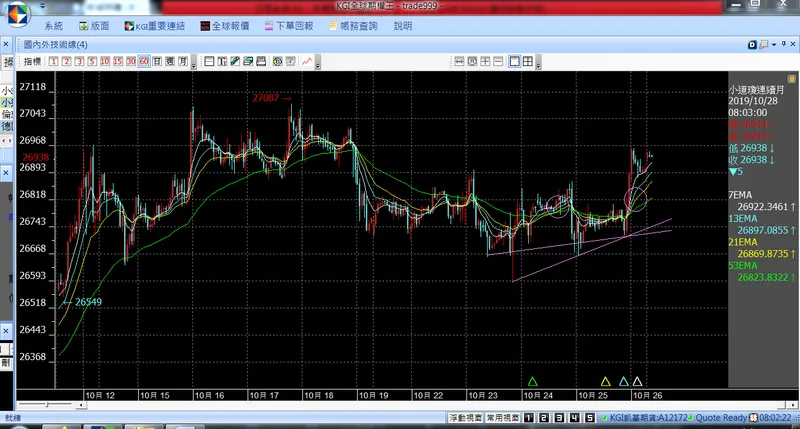This screenshot has height=429, width=800.
Task: Select the 10-minute chart interval button
Action: pos(105,62)
